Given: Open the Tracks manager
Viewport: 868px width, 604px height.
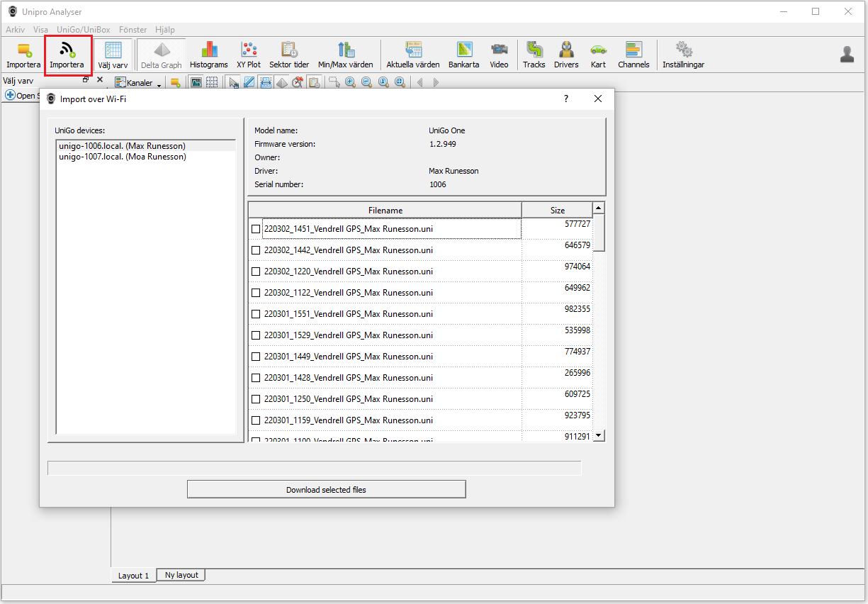Looking at the screenshot, I should click(x=534, y=56).
